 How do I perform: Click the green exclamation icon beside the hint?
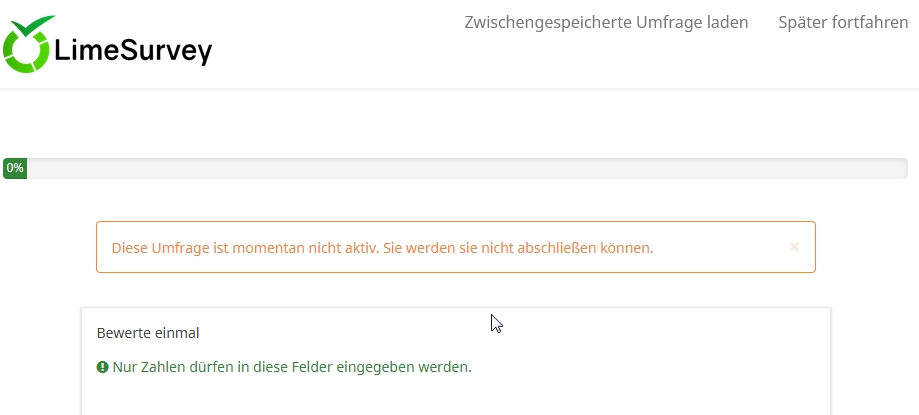[103, 368]
